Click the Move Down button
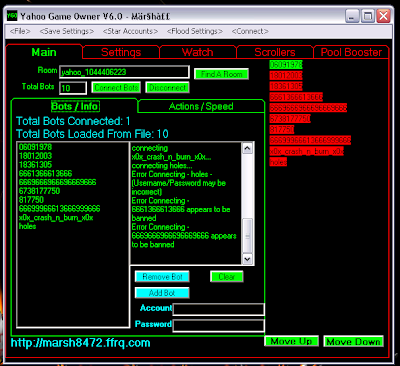 tap(353, 341)
